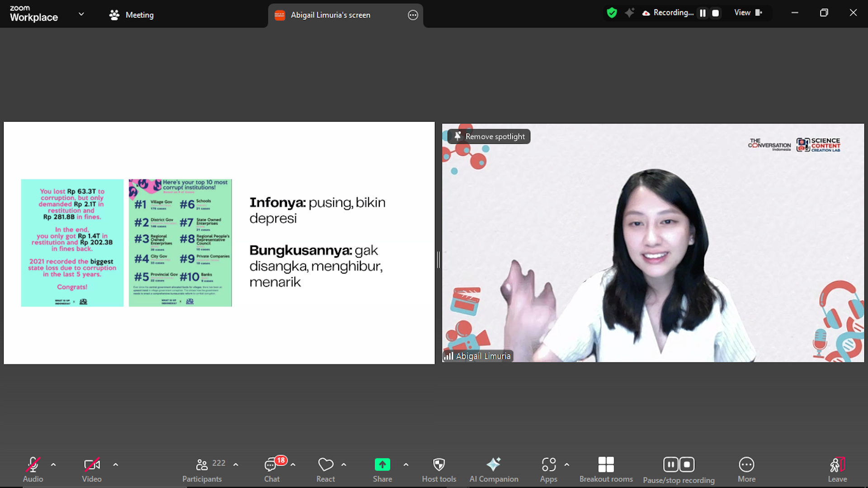Expand audio settings options
This screenshot has height=488, width=868.
53,464
